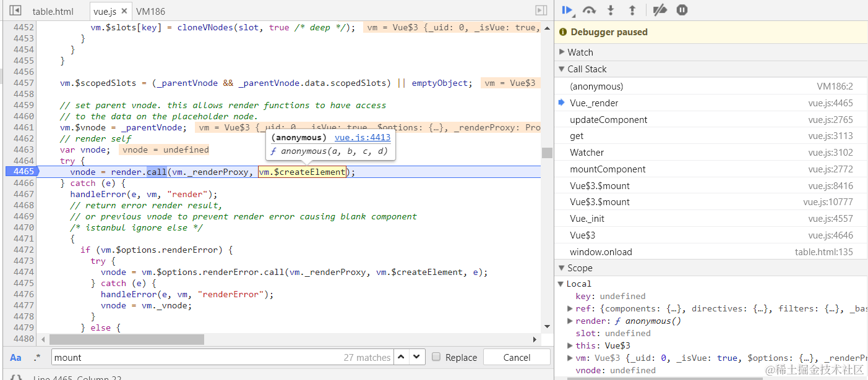Click the editor vertical scrollbar thumb
The height and width of the screenshot is (380, 868).
547,153
